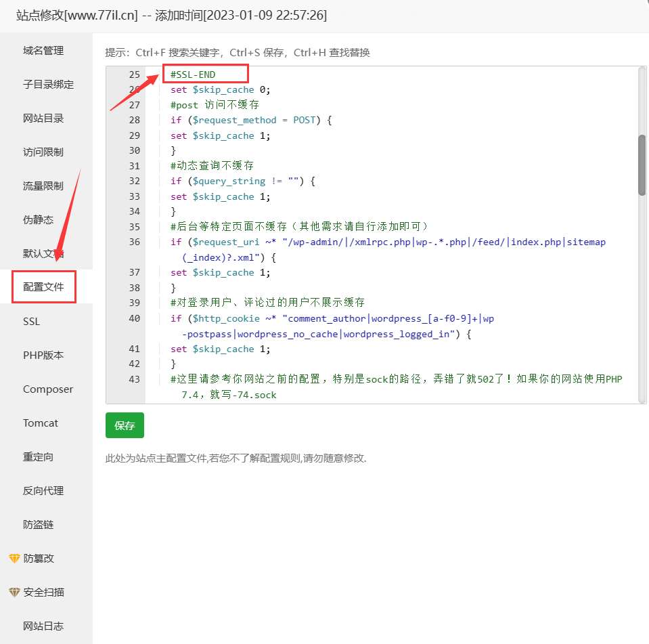This screenshot has width=649, height=644.
Task: Switch to the SSL settings section
Action: click(x=31, y=321)
